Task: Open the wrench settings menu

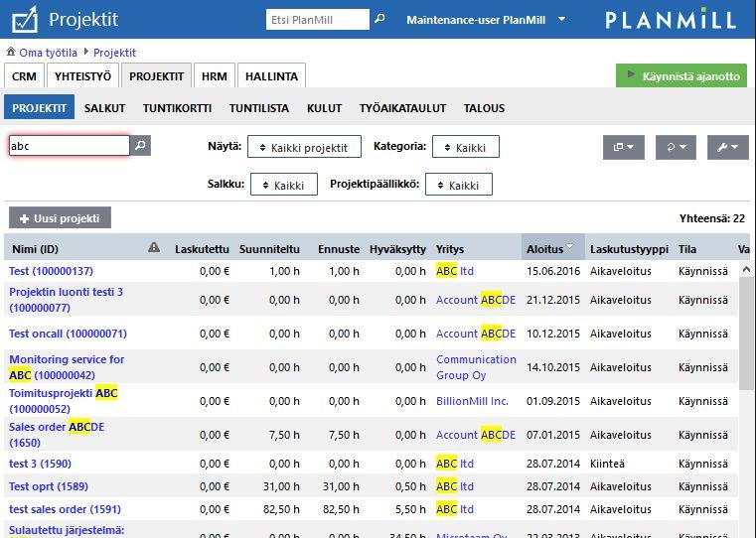Action: [x=727, y=147]
